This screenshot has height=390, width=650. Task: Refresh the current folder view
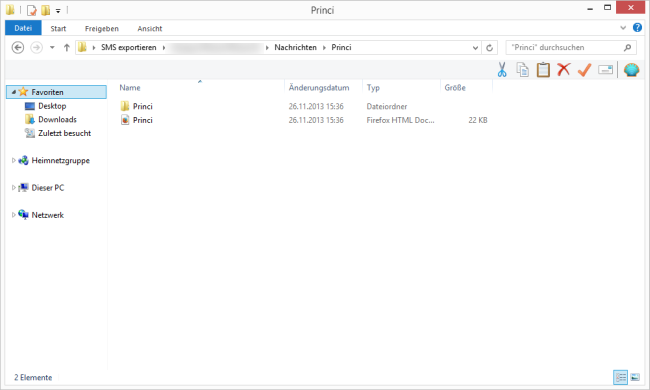click(x=489, y=48)
